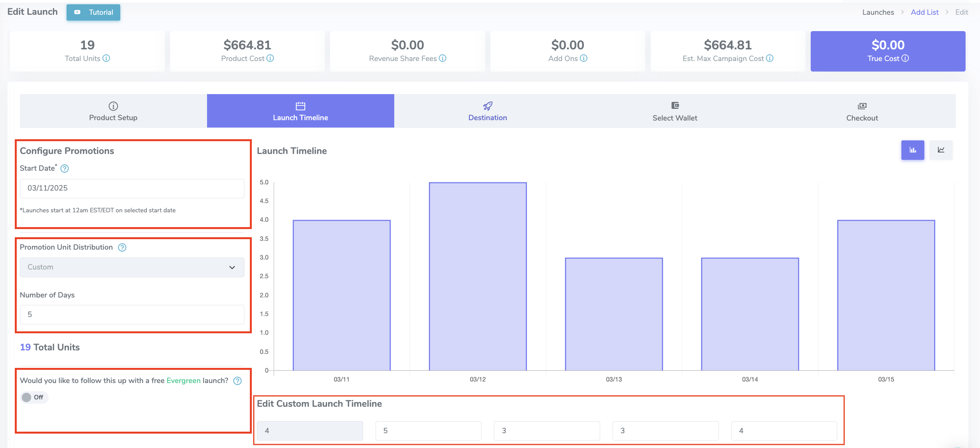Click the Add Ons info icon
980x448 pixels.
[583, 58]
